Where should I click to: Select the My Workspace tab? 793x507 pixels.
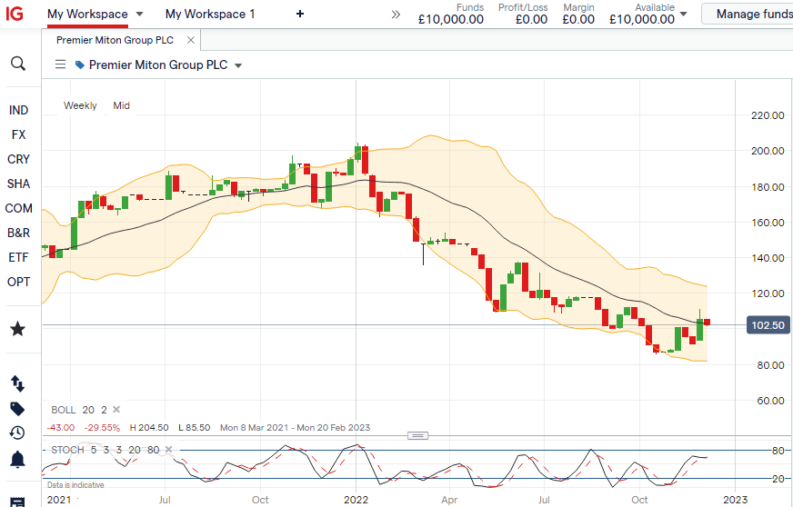(87, 14)
